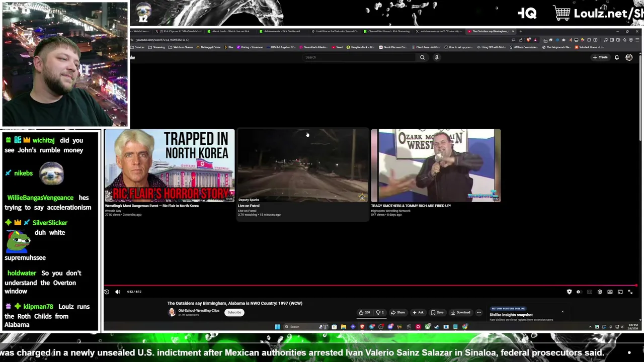Click the shield icon in player controls
Image resolution: width=644 pixels, height=362 pixels.
569,292
